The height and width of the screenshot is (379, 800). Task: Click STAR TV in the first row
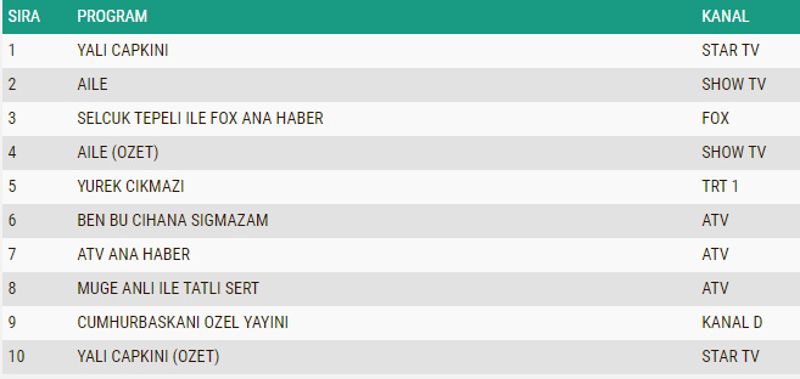click(x=730, y=50)
